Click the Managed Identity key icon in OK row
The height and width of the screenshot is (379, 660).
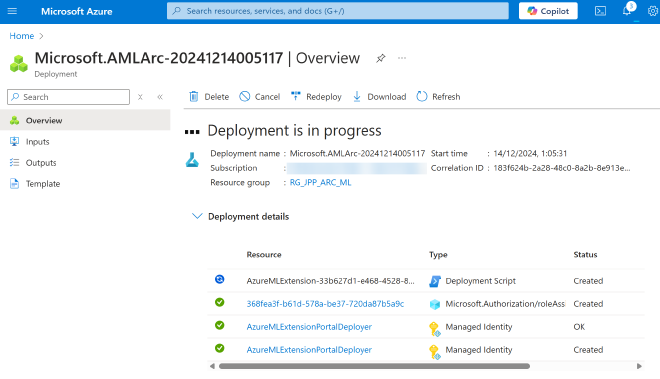[x=435, y=328]
